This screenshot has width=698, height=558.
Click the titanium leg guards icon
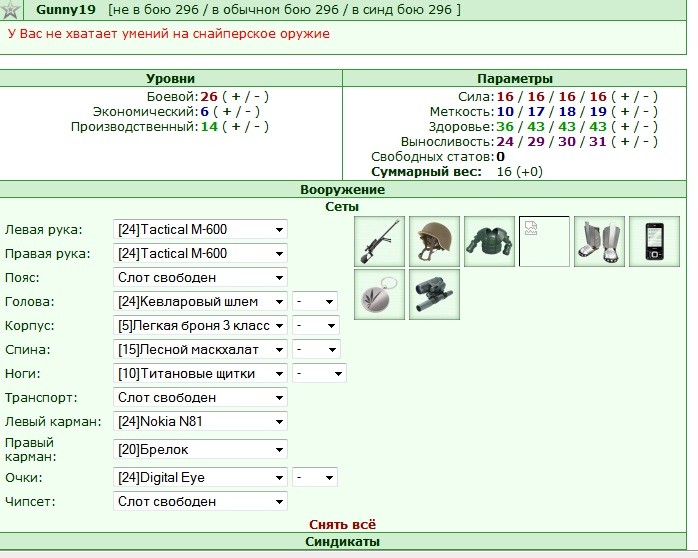(x=599, y=242)
